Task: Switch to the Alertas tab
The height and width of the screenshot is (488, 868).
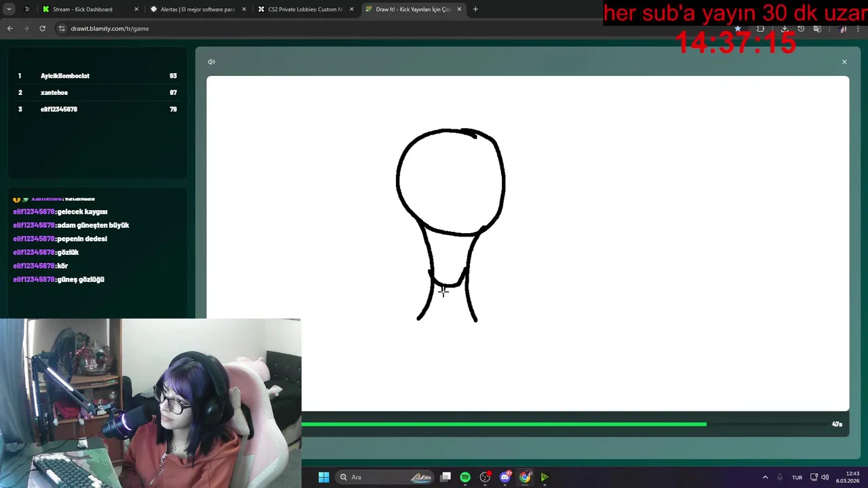Action: (197, 9)
